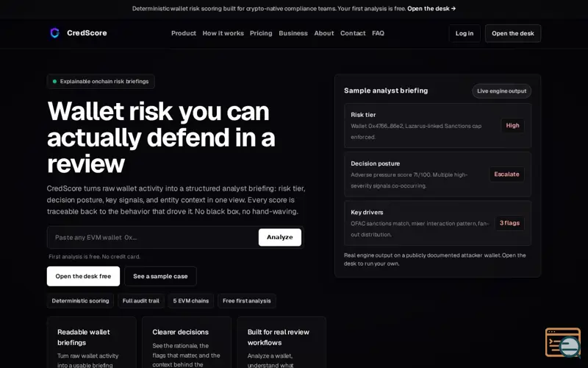Click the Wallet 0x4766 Lazarus-linked description
Image resolution: width=588 pixels, height=368 pixels.
(416, 132)
